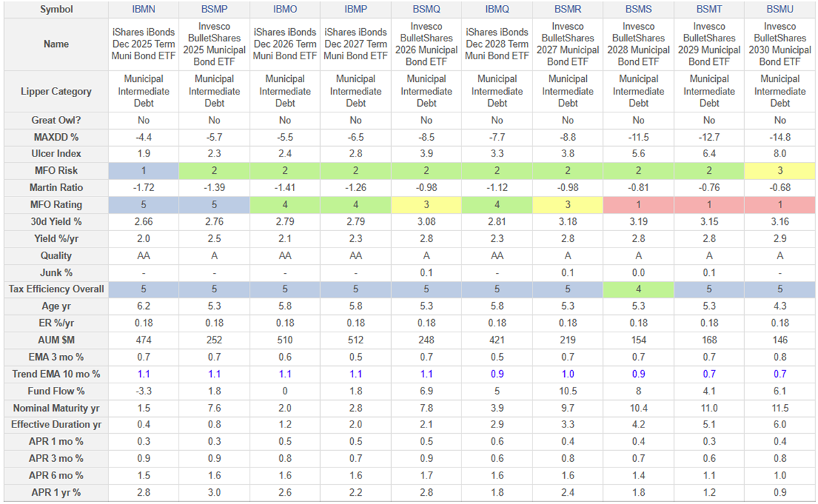Click the BSMR symbol header
This screenshot has width=818, height=504.
568,10
